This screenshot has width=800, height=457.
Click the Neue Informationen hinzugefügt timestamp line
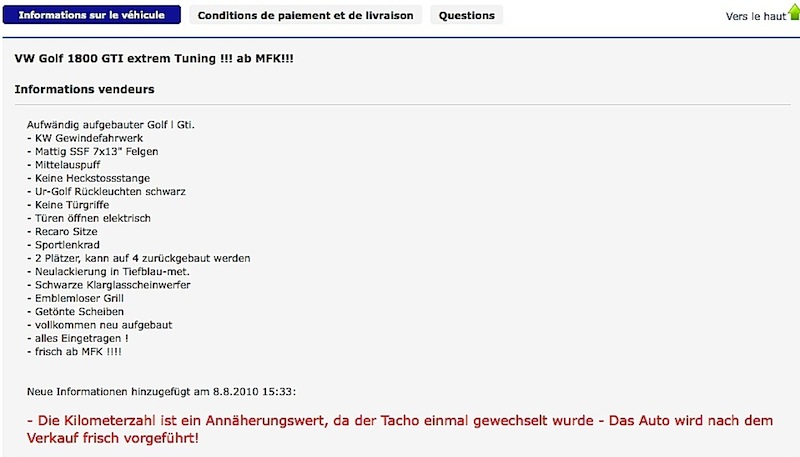pyautogui.click(x=161, y=392)
